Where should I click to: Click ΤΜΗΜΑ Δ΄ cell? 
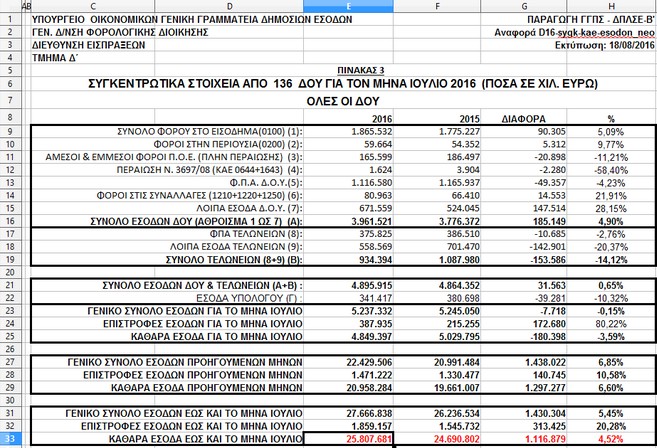(55, 58)
